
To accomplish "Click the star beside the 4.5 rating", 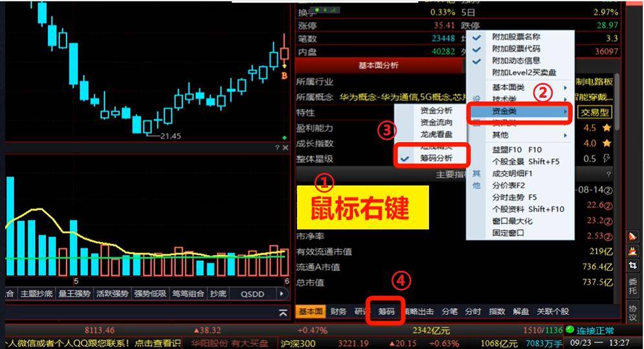I will [x=606, y=128].
